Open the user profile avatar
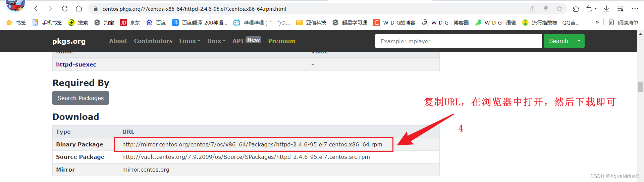This screenshot has height=182, width=644. 15,5
